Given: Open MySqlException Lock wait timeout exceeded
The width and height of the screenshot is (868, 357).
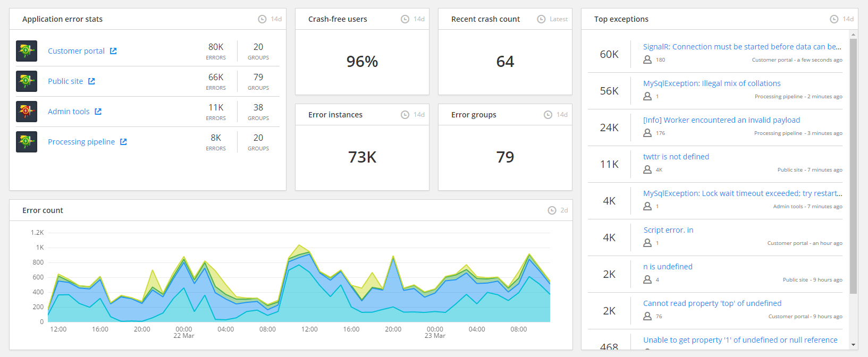Looking at the screenshot, I should coord(743,193).
